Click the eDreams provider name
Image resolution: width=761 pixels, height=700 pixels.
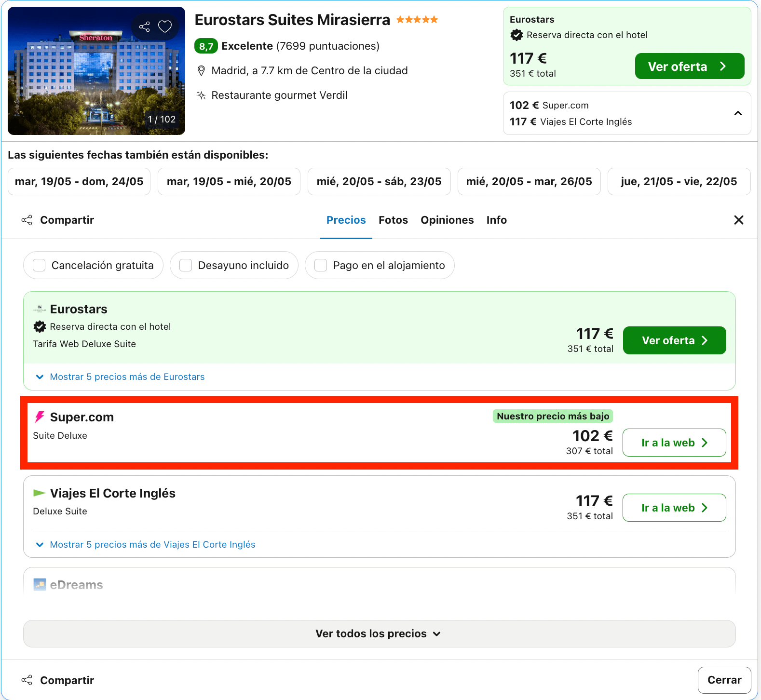(76, 585)
